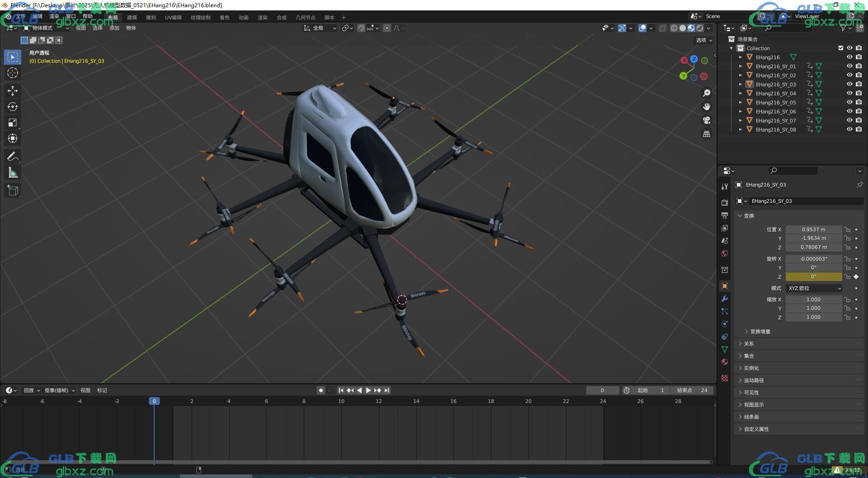Open the Modifiers wrench tab

[x=725, y=299]
